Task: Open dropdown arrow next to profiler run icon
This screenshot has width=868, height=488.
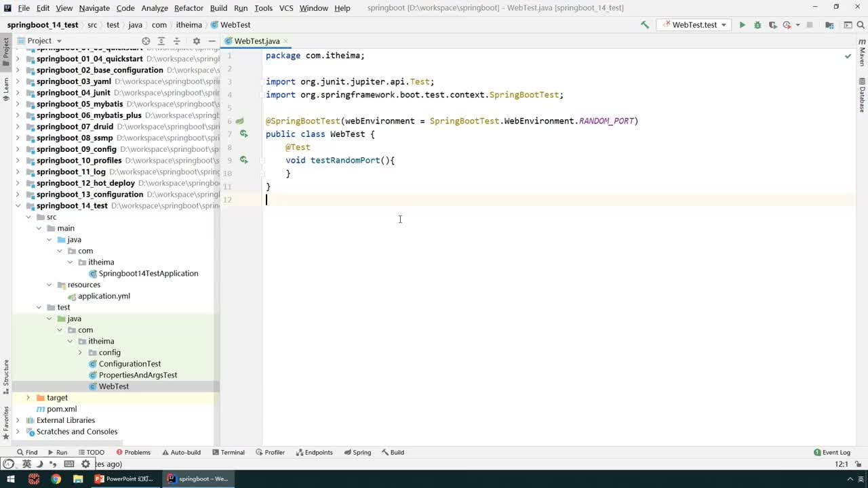Action: click(796, 25)
